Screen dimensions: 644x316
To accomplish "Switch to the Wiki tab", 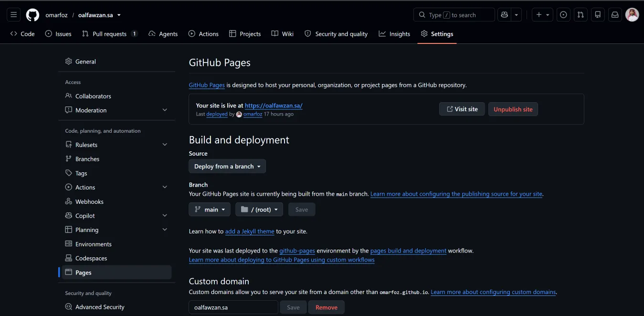I will point(283,34).
